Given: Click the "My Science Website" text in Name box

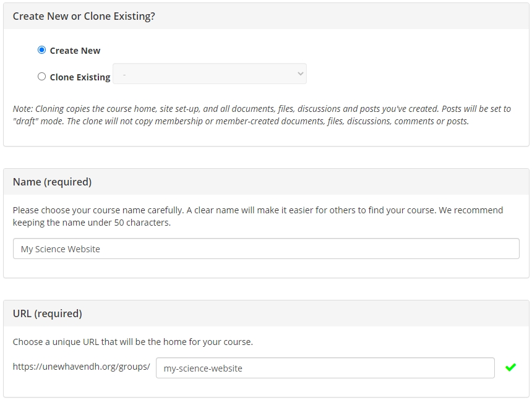Looking at the screenshot, I should [x=61, y=249].
